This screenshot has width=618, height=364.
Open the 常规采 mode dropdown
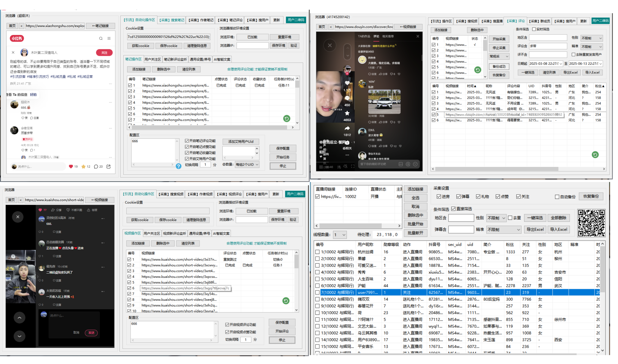(499, 56)
